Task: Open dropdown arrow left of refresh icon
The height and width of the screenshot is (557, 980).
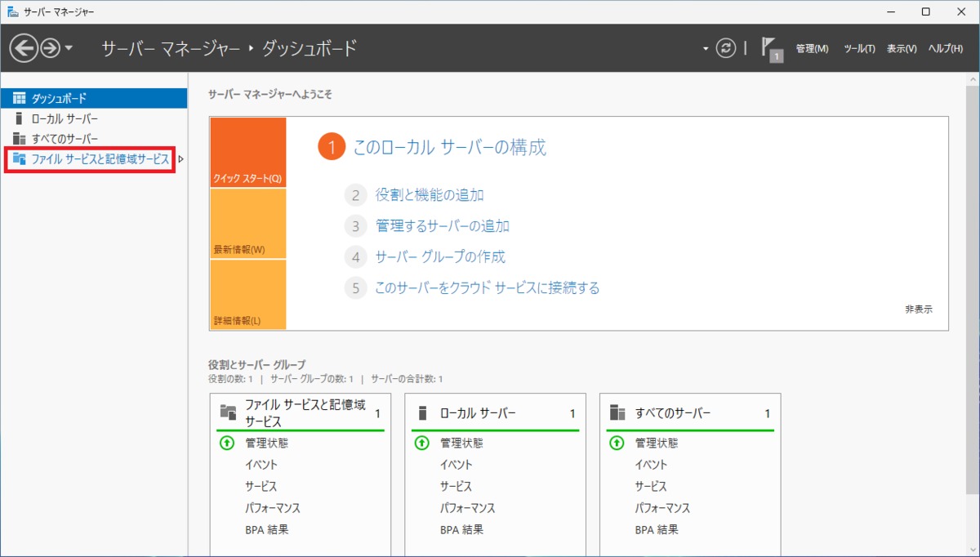Action: [x=706, y=49]
